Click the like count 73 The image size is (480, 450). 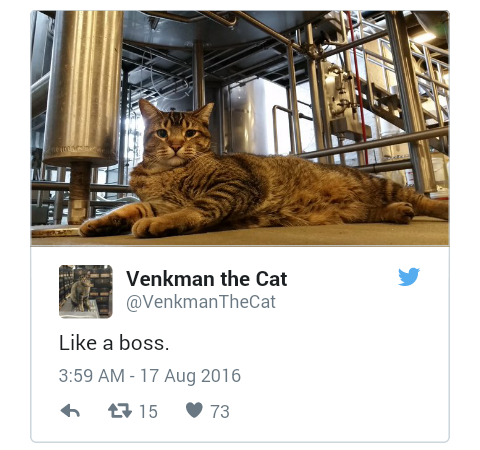220,411
